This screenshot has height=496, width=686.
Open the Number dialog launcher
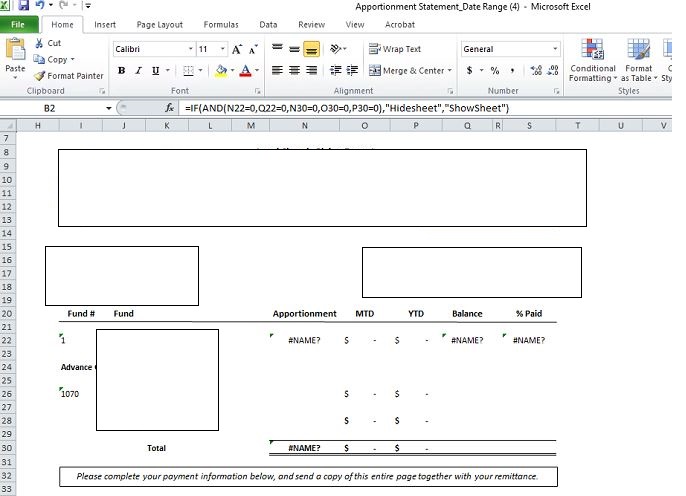click(x=556, y=91)
